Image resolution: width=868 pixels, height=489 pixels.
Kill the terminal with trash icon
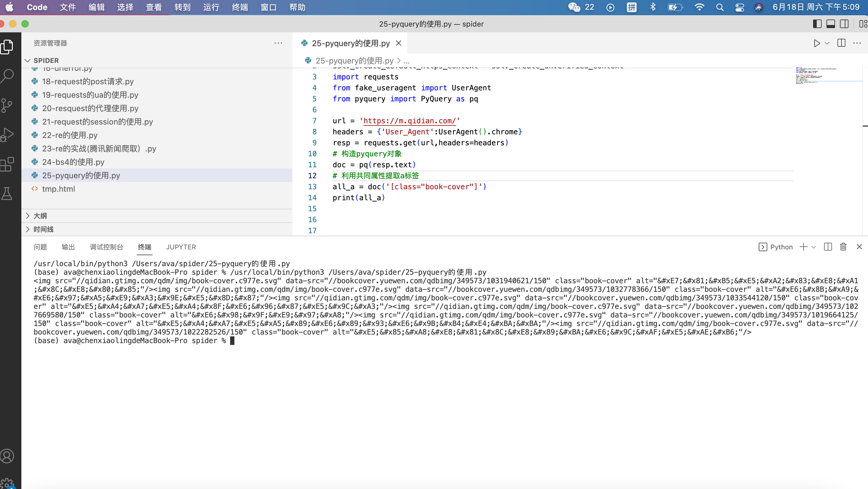tap(843, 247)
